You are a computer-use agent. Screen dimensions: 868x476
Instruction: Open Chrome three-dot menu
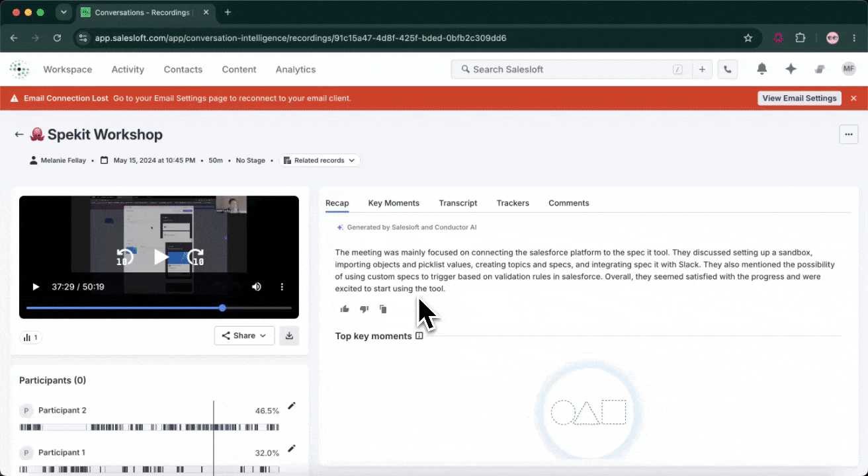pyautogui.click(x=855, y=38)
